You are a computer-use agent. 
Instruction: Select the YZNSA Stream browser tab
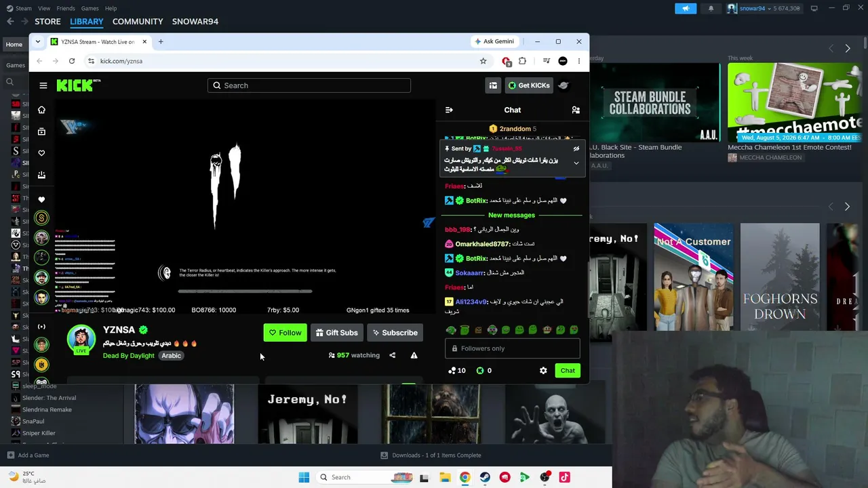click(99, 42)
